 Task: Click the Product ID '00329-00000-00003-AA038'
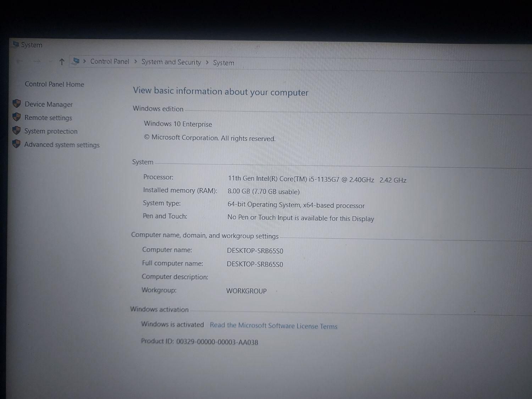coord(217,342)
